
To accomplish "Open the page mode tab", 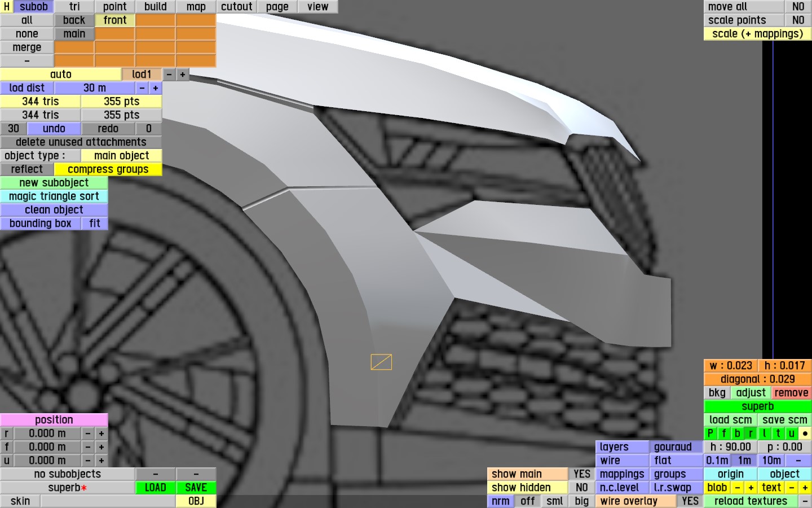I will (277, 7).
